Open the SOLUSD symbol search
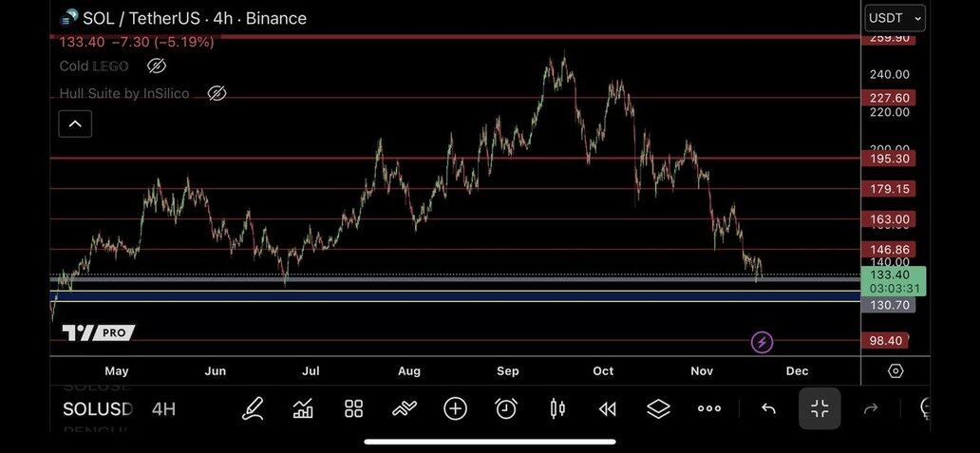980x453 pixels. (x=98, y=409)
